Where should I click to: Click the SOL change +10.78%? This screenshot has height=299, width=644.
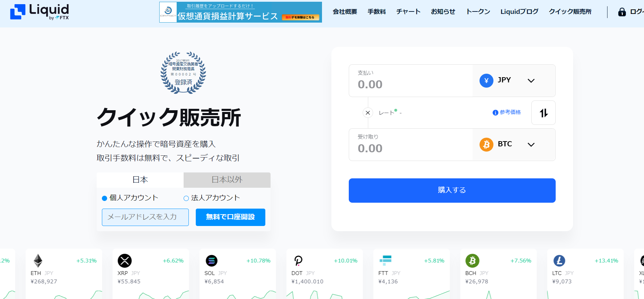[258, 261]
